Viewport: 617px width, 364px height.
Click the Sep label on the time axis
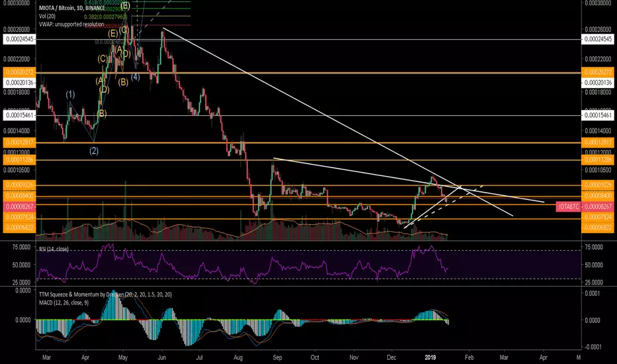point(277,357)
